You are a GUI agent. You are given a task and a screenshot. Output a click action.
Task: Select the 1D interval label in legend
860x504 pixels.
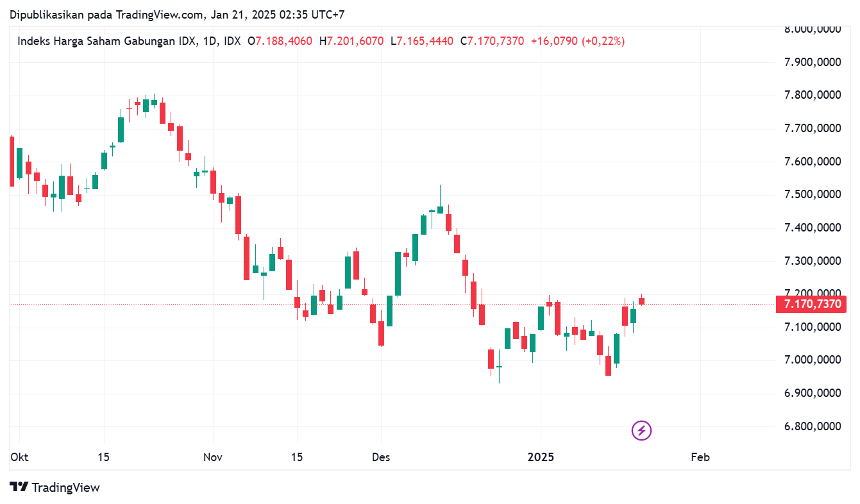209,41
